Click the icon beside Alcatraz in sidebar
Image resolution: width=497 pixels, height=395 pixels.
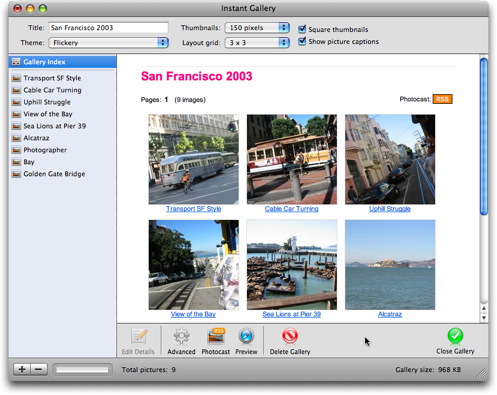[x=16, y=138]
